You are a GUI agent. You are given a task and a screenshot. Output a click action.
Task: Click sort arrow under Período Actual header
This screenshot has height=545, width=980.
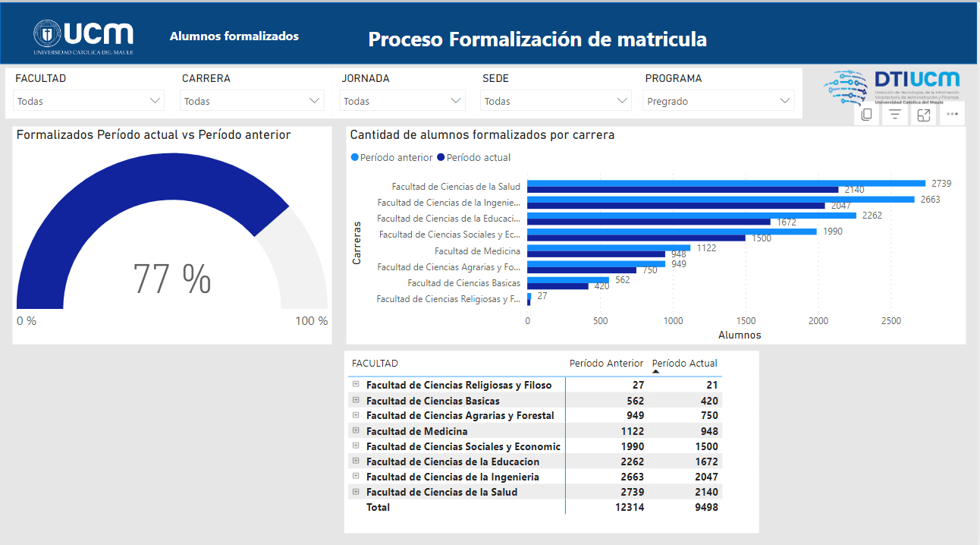pyautogui.click(x=656, y=372)
